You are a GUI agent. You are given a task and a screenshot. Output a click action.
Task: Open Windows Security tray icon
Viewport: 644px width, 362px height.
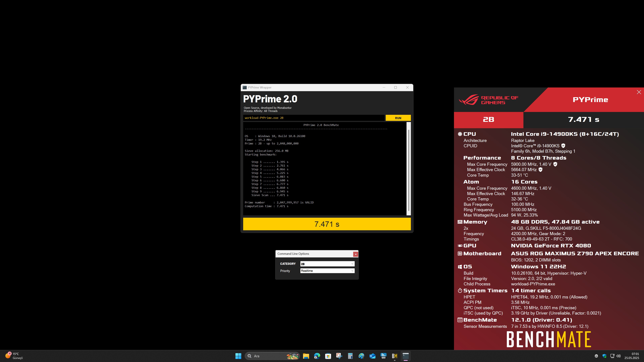(604, 356)
